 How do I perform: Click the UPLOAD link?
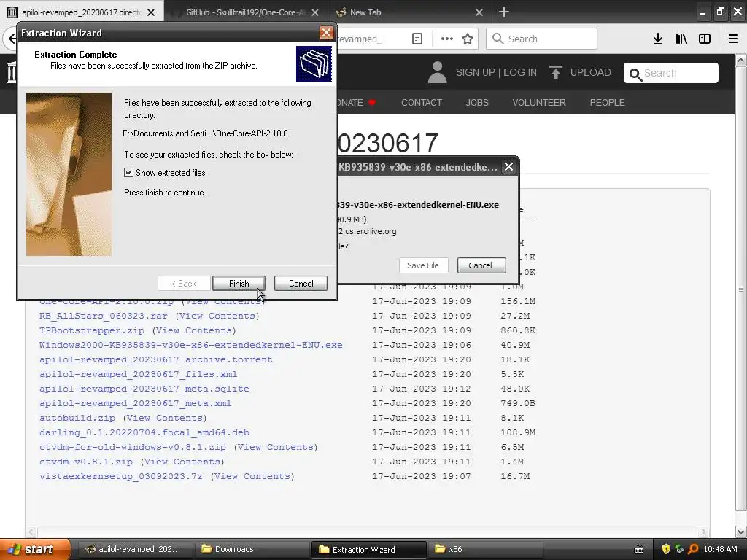[590, 72]
